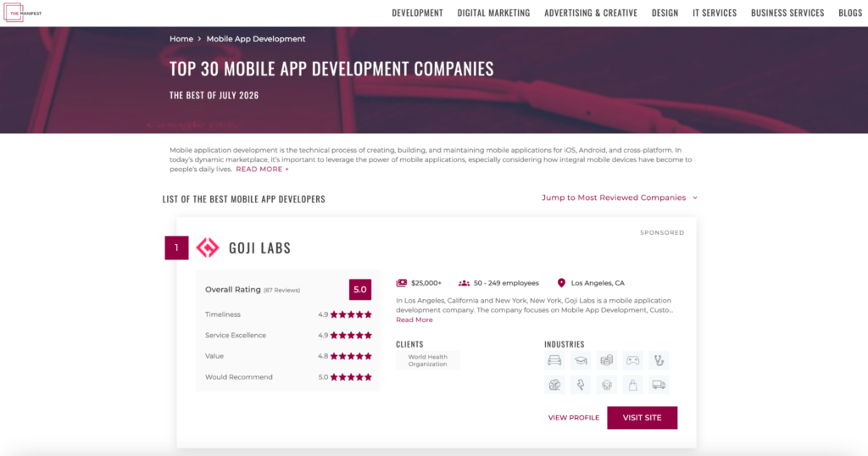
Task: Select the automotive car industry icon
Action: (x=554, y=361)
